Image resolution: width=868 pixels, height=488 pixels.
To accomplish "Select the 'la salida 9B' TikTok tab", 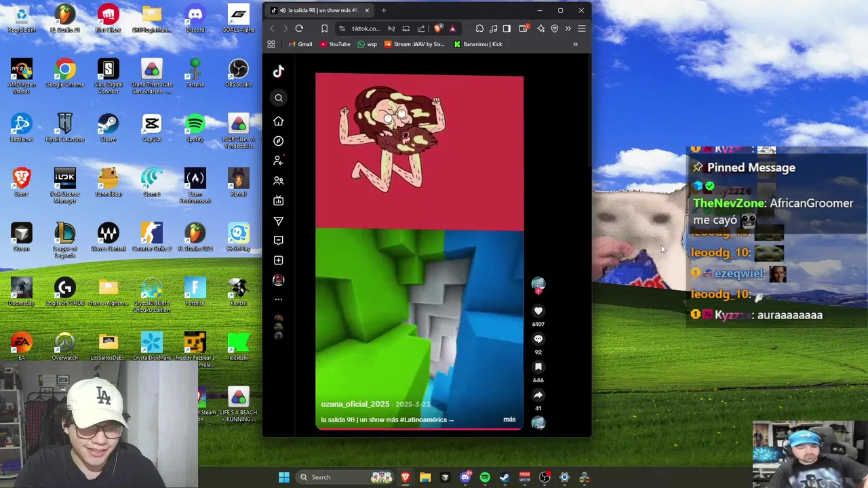I will click(x=319, y=10).
